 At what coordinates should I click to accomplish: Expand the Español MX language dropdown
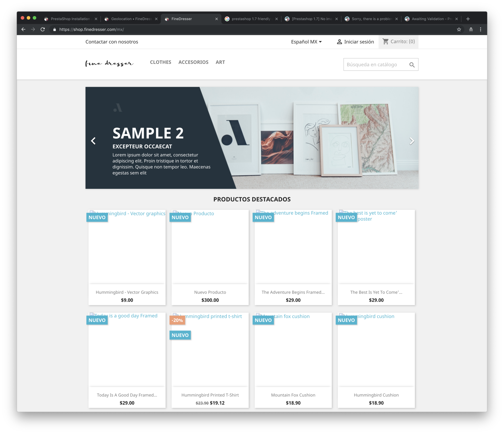coord(306,42)
